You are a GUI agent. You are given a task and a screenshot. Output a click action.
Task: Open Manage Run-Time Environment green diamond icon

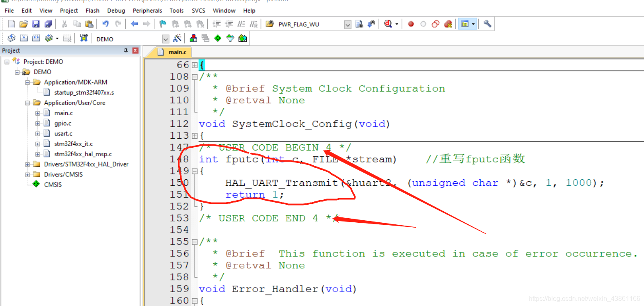[218, 38]
